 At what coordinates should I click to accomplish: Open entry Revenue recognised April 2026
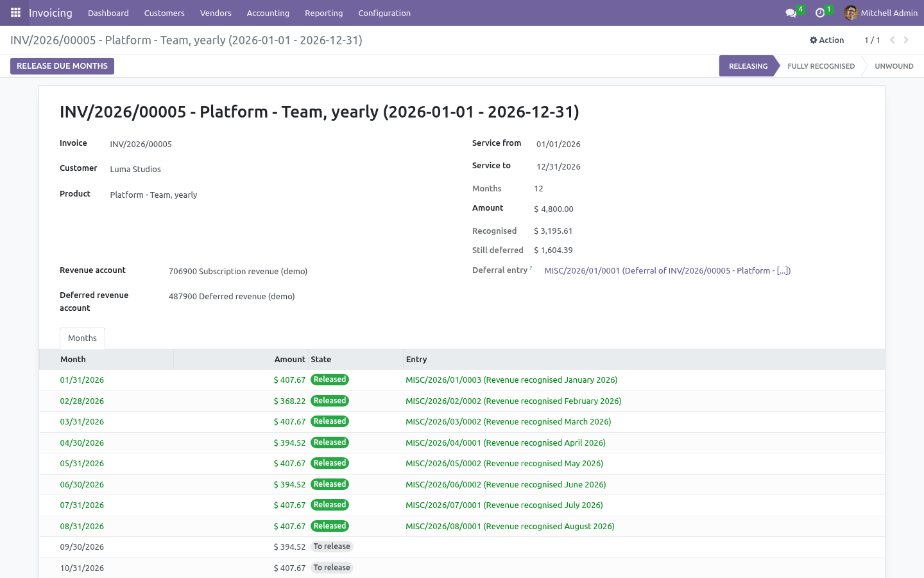pyautogui.click(x=506, y=443)
